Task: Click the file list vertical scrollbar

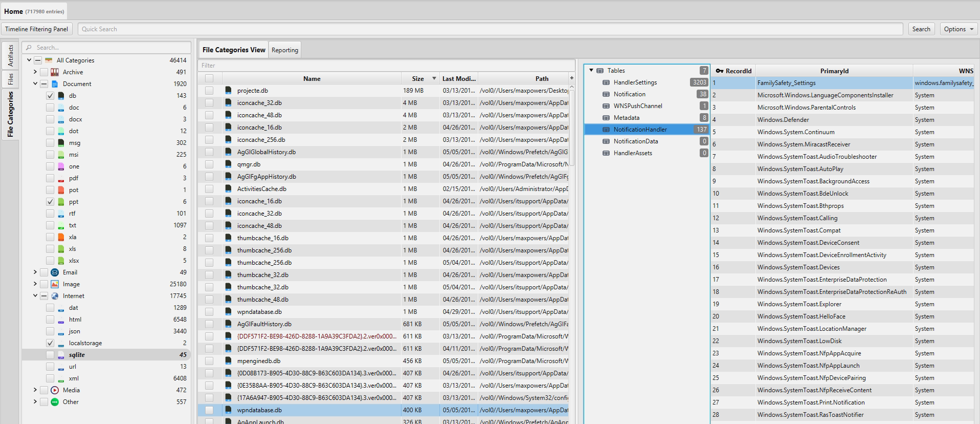Action: [572, 128]
